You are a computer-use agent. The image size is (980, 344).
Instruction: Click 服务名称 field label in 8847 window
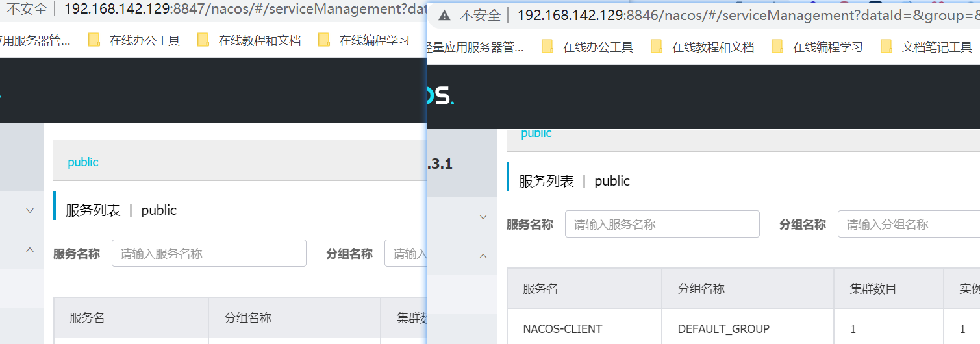click(77, 254)
